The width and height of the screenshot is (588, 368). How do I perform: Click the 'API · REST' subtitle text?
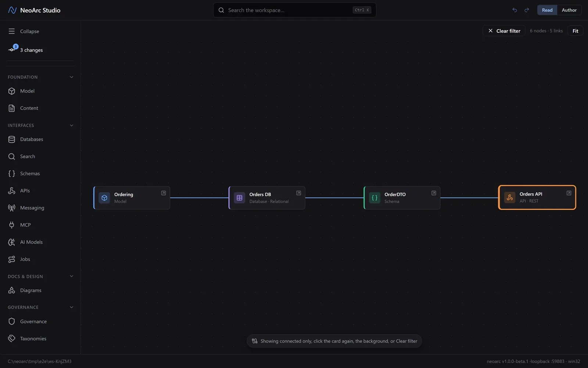529,201
